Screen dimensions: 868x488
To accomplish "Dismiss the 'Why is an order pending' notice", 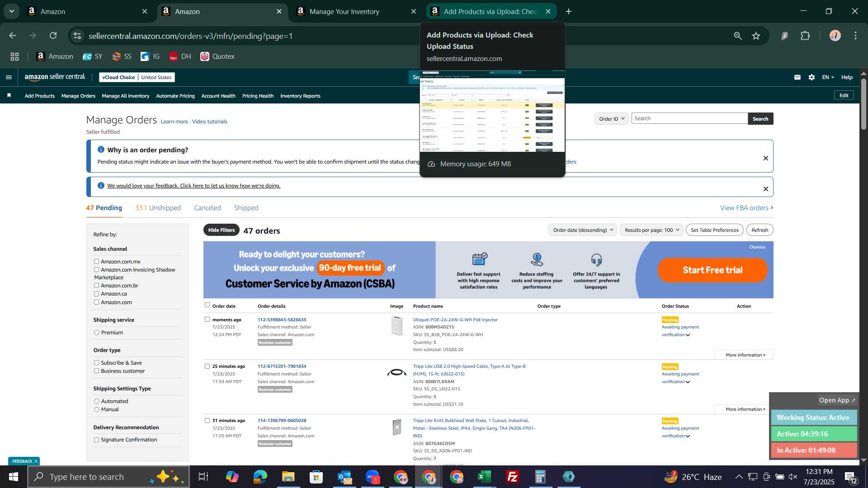I will pos(766,158).
